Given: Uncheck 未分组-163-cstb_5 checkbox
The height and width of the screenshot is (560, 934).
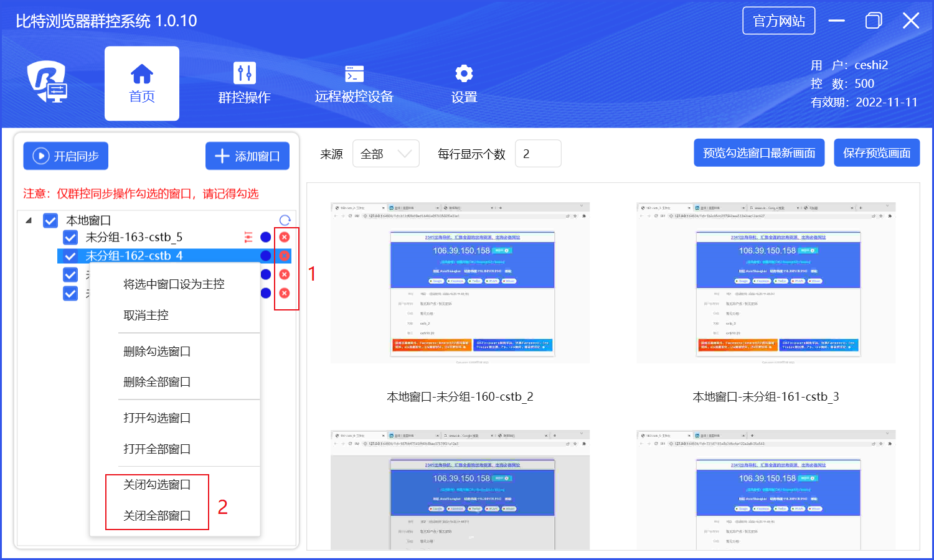Looking at the screenshot, I should click(x=70, y=237).
